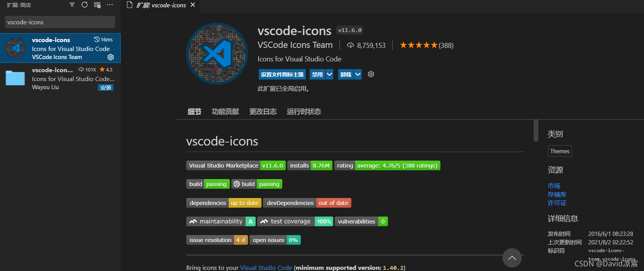Clear extension search results icon
The image size is (644, 271).
click(x=97, y=5)
